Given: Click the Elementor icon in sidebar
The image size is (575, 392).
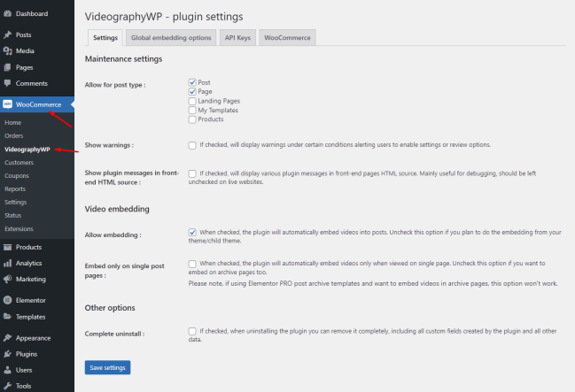Looking at the screenshot, I should (7, 300).
